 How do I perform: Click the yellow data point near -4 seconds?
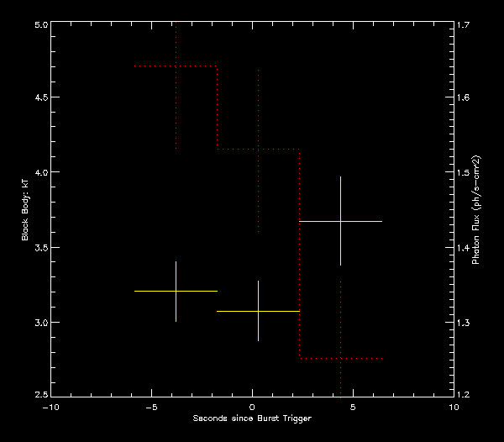176,291
